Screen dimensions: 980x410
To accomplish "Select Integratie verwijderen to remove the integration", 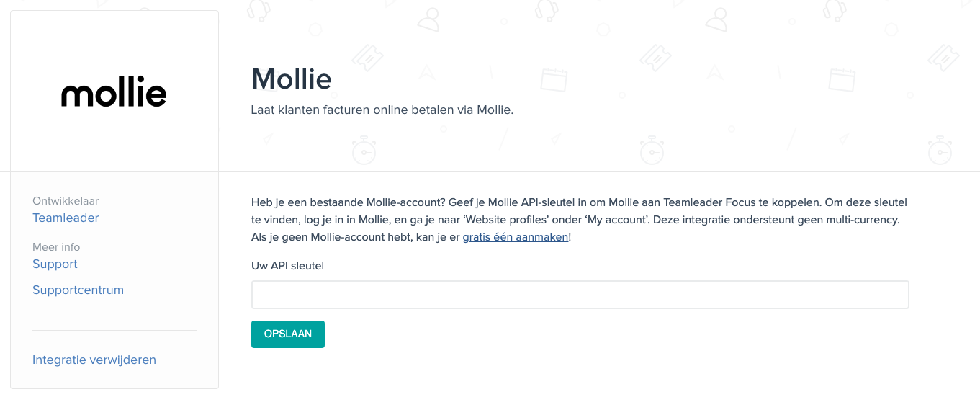I will (x=94, y=360).
